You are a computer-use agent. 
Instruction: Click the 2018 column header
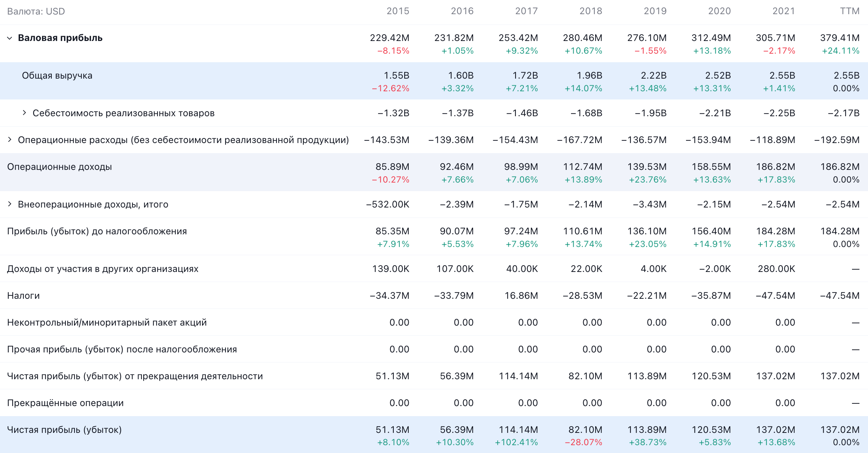click(x=591, y=11)
